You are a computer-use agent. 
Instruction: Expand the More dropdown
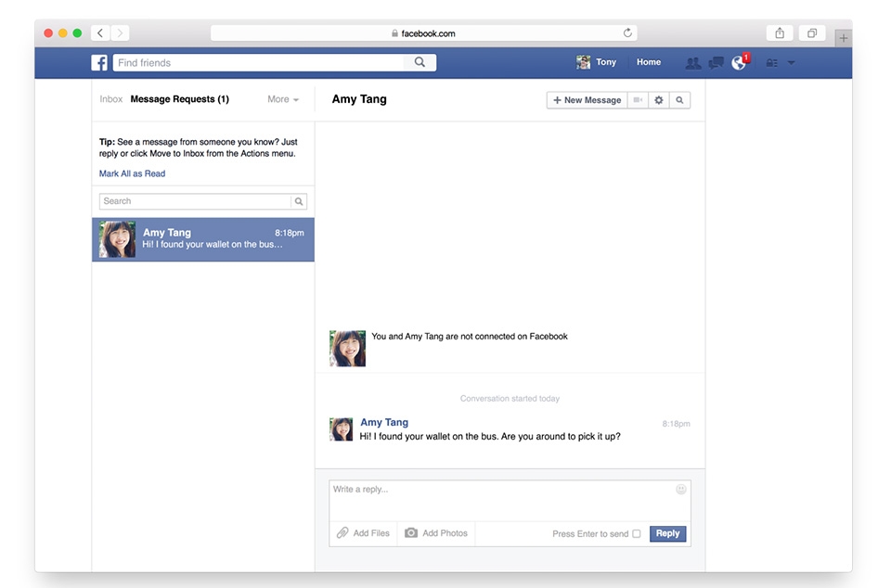283,99
